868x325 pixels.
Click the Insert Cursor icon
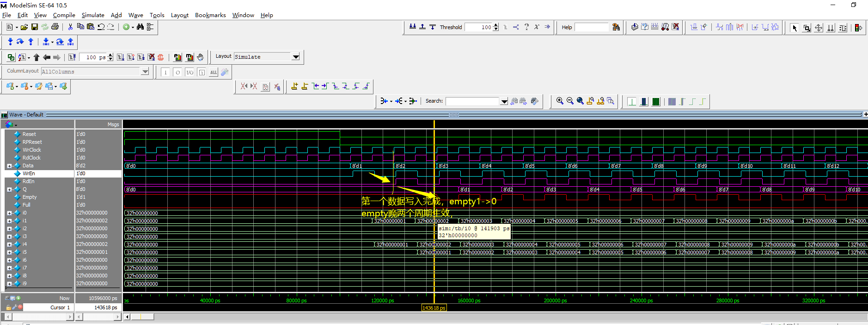[x=294, y=86]
